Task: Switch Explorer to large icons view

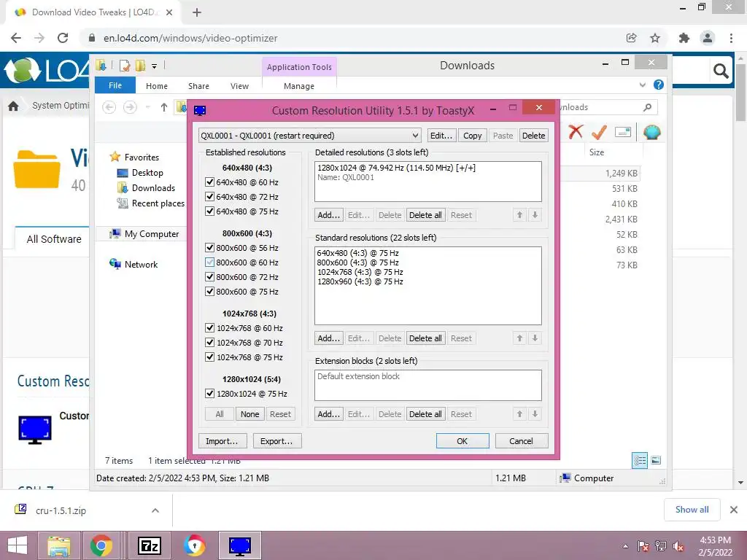Action: point(656,461)
